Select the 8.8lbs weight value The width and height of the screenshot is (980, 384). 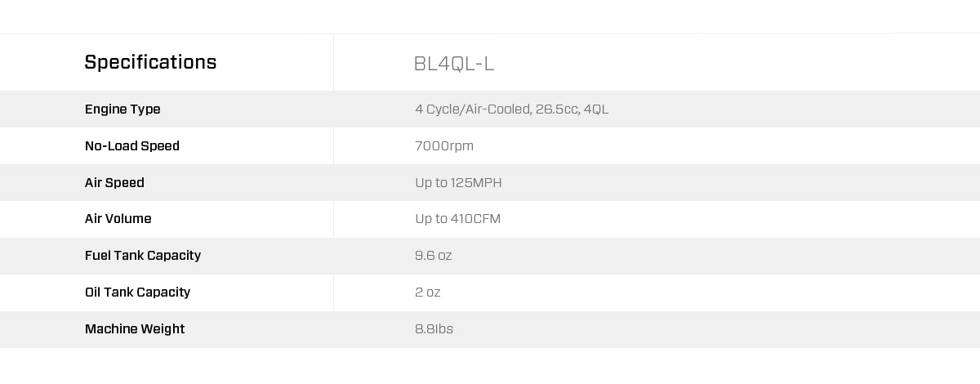[434, 329]
